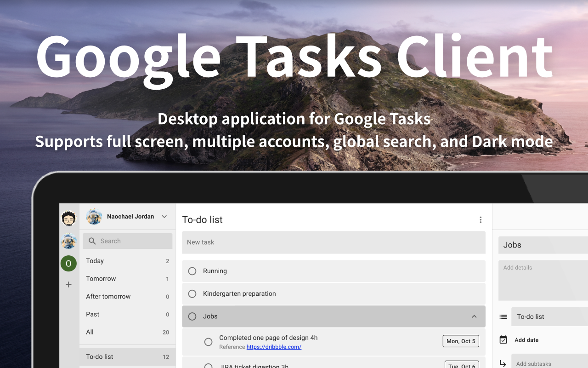The image size is (588, 368).
Task: Show All tasks
Action: click(x=127, y=332)
